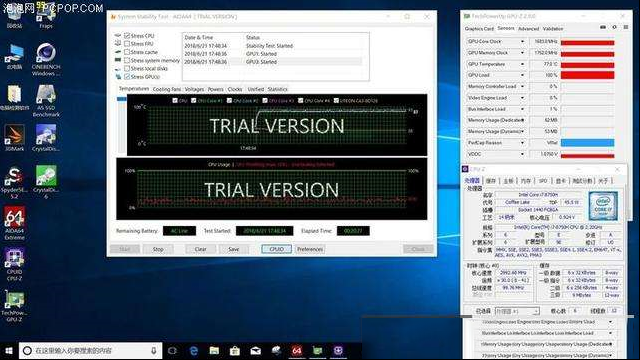Launch the AIDA64 Extreme desktop shortcut

point(14,223)
